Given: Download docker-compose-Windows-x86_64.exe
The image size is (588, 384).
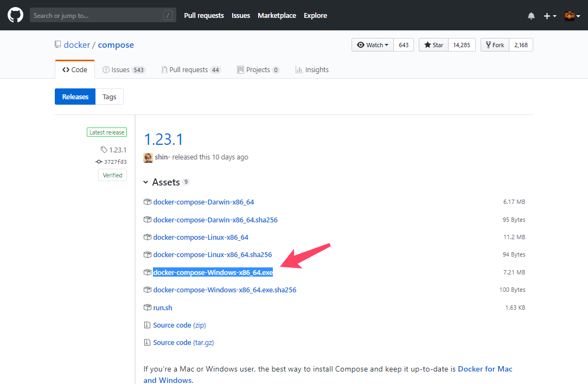Looking at the screenshot, I should coord(213,273).
